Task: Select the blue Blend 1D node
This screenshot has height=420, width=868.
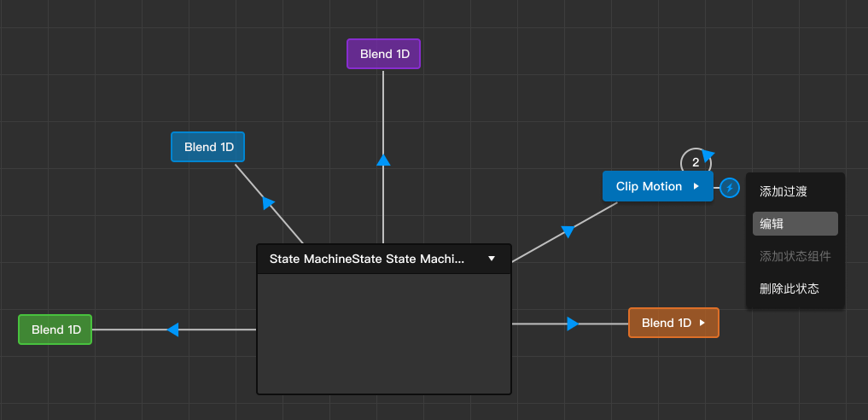Action: (x=207, y=147)
